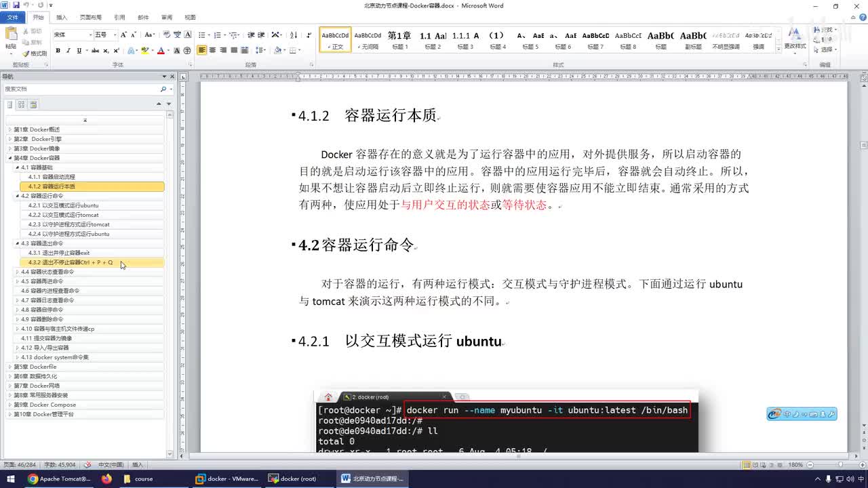Viewport: 868px width, 488px height.
Task: Switch navigation pane to search results tab
Action: (x=33, y=104)
